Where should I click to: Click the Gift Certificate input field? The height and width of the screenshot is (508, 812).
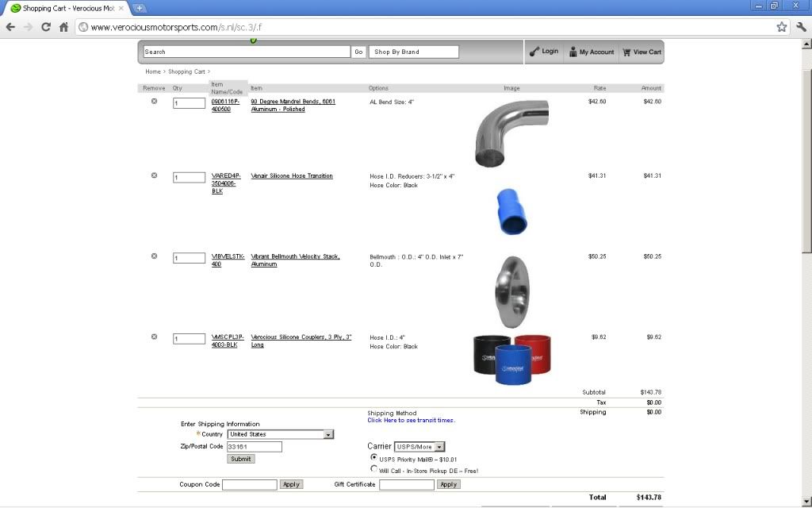pyautogui.click(x=407, y=485)
